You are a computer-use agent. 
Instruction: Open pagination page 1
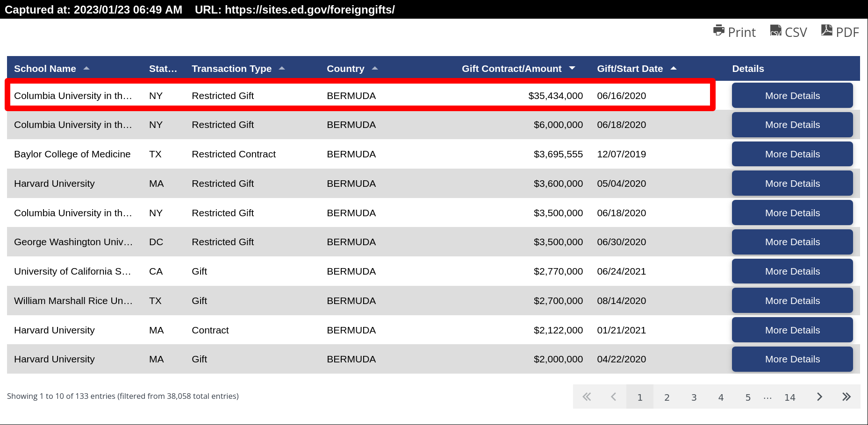(640, 397)
